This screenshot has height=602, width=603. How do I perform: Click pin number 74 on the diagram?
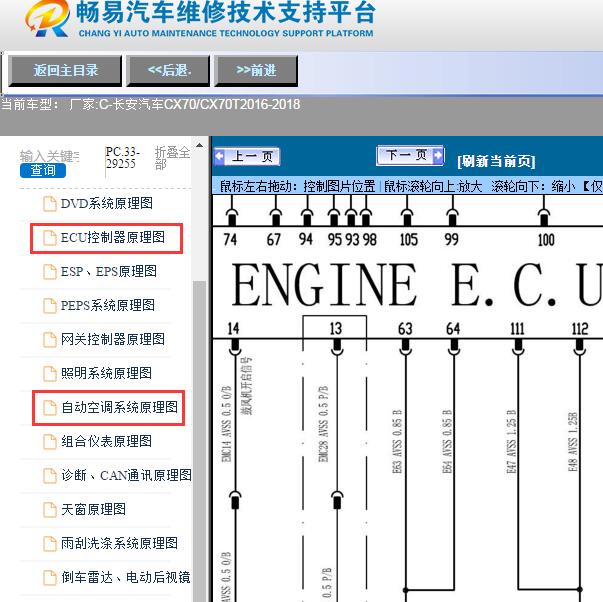click(230, 239)
